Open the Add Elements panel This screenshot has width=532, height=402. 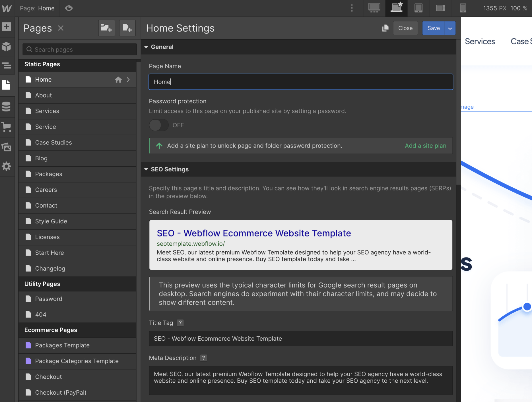click(6, 27)
